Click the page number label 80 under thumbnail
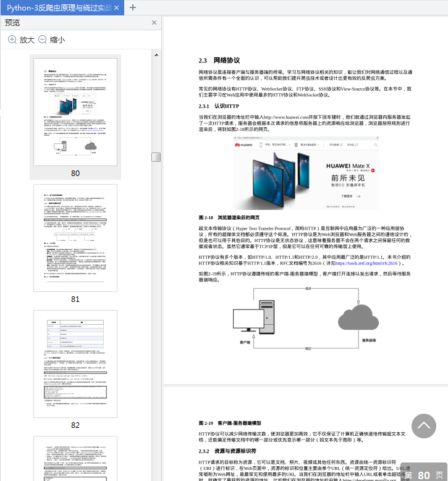This screenshot has height=481, width=448. (x=75, y=174)
